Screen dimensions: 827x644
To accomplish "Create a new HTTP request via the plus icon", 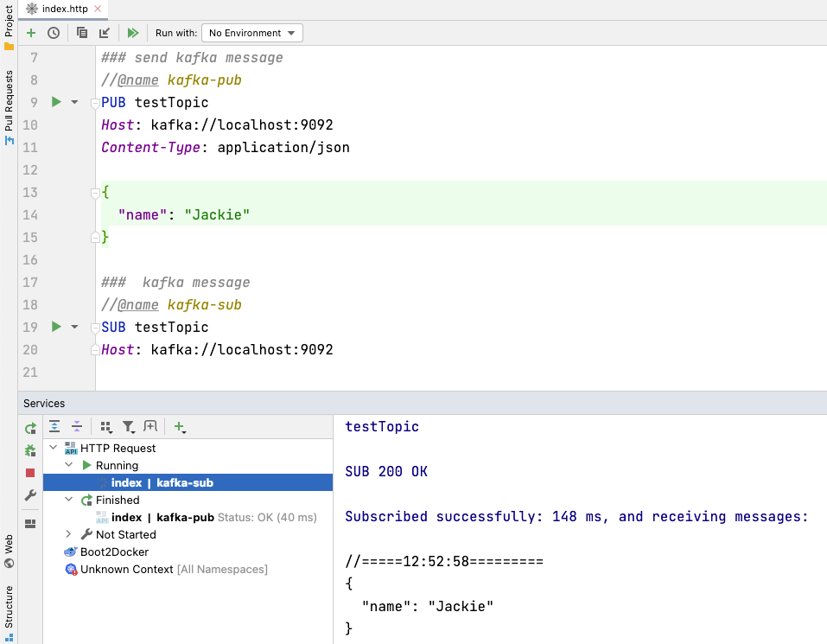I will pos(31,33).
